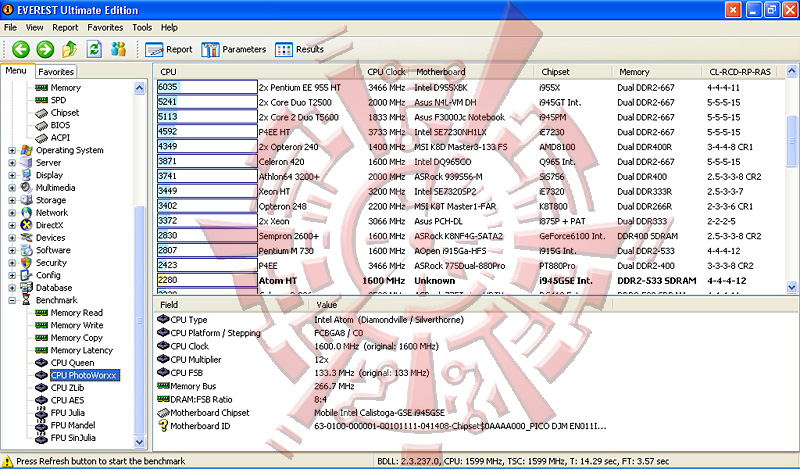This screenshot has width=800, height=469.
Task: Expand the Multimedia tree node
Action: coord(12,188)
